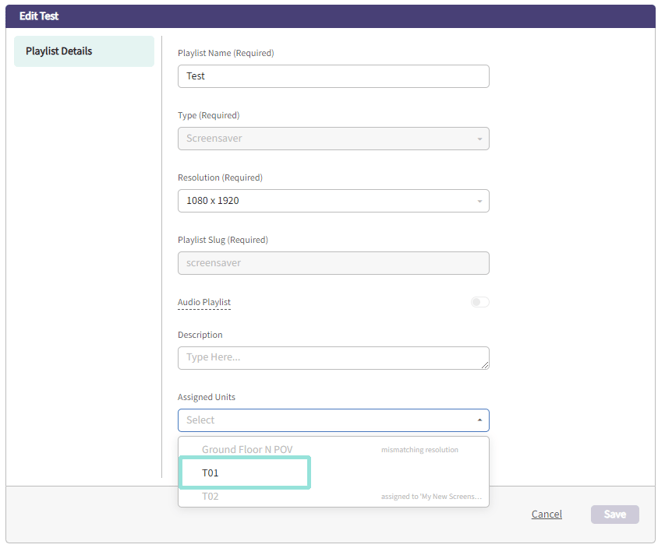Click the Save button

pos(615,514)
